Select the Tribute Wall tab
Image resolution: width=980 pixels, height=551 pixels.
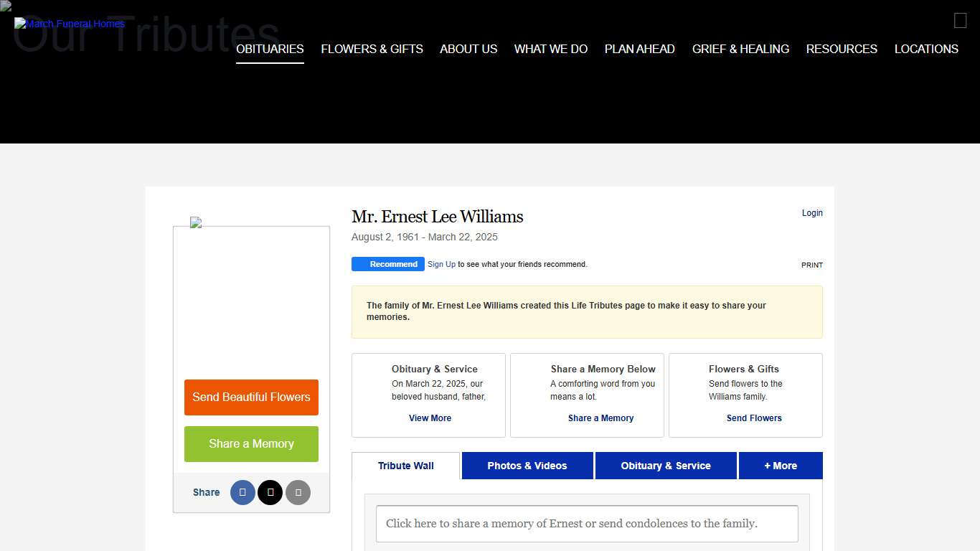pyautogui.click(x=405, y=466)
